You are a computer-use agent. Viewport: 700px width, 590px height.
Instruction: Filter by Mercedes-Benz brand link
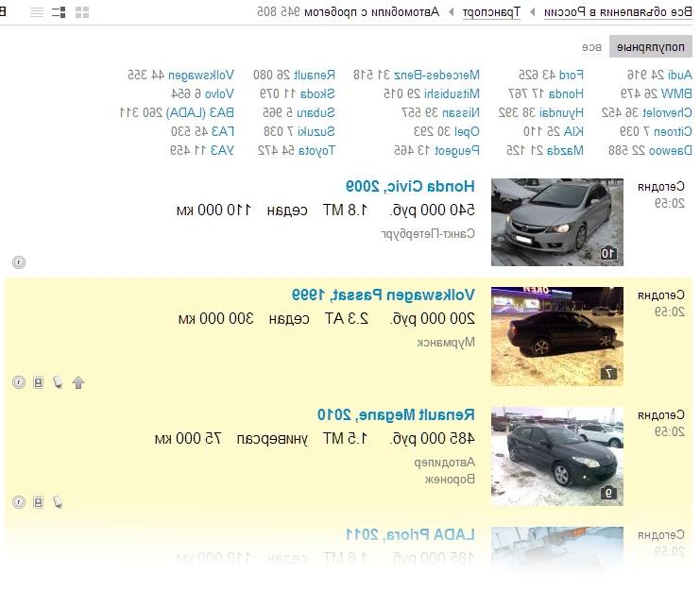tap(436, 75)
